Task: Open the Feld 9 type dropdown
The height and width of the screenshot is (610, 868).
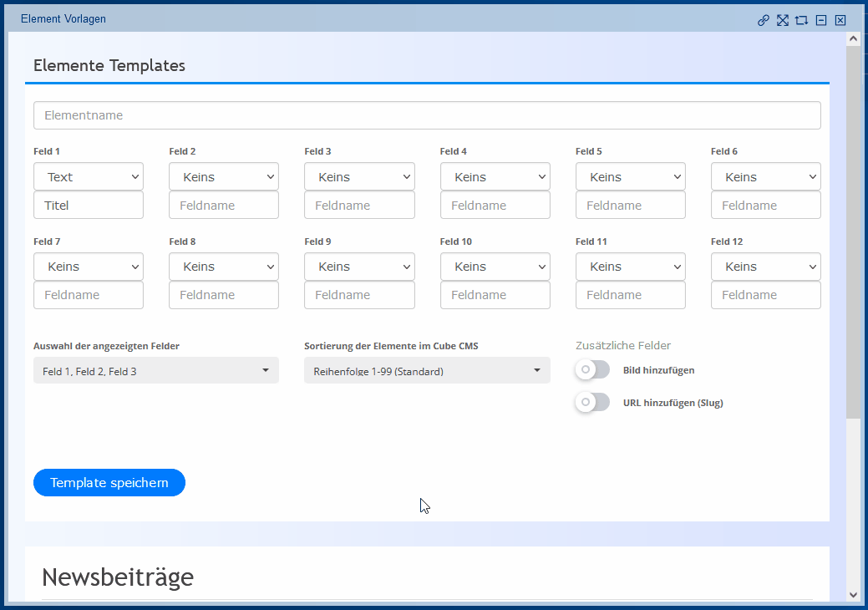Action: point(359,267)
